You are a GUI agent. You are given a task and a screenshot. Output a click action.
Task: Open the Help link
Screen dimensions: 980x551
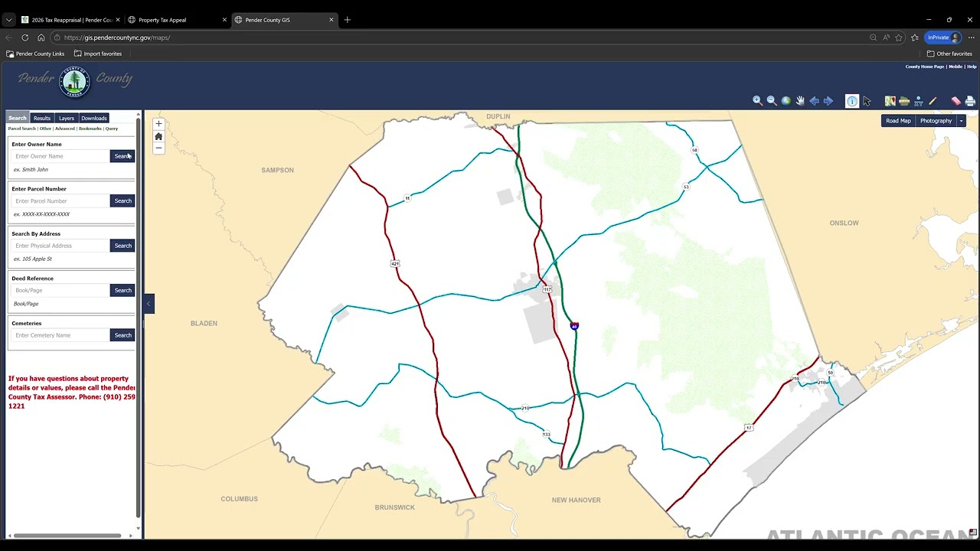click(x=972, y=67)
